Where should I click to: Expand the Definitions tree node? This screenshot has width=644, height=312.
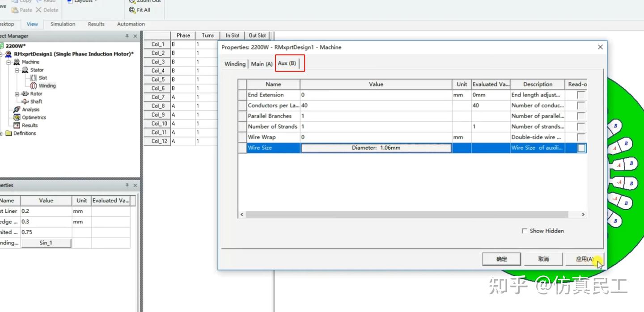tap(1, 134)
